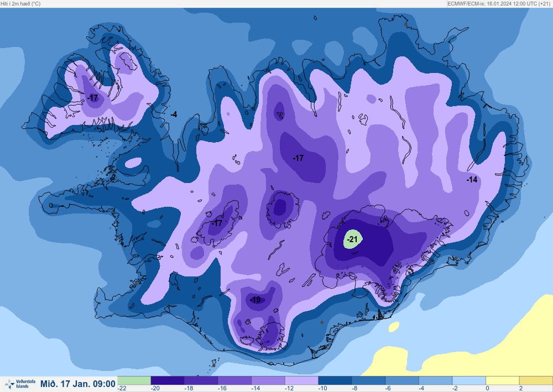Select the darkest purple -20 to -18 legend swatch
The width and height of the screenshot is (553, 392).
[x=168, y=380]
